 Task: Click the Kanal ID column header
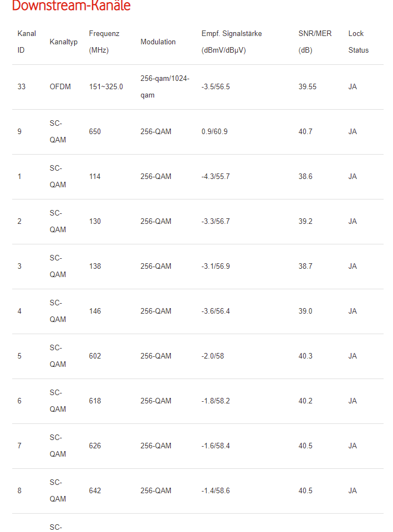27,42
